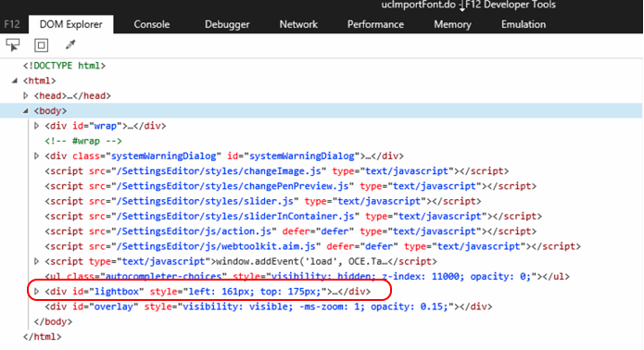644x350 pixels.
Task: Open the Memory tab
Action: 452,24
